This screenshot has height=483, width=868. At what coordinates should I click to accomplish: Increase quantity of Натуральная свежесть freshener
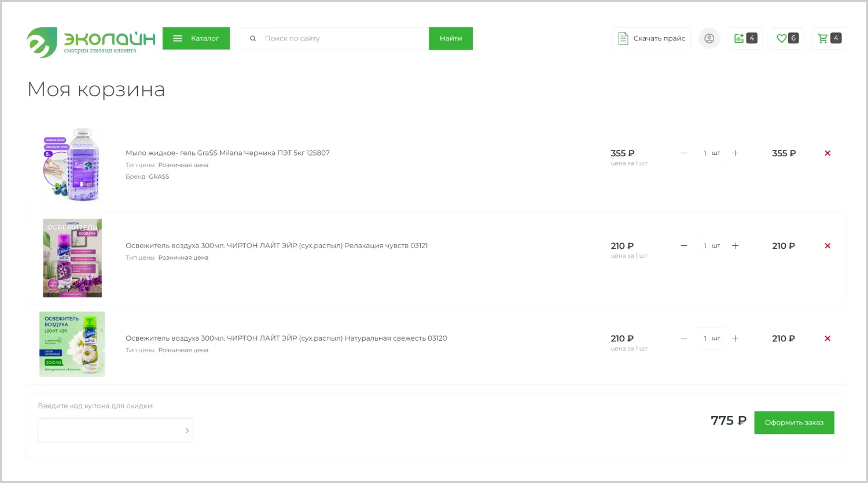(x=735, y=338)
